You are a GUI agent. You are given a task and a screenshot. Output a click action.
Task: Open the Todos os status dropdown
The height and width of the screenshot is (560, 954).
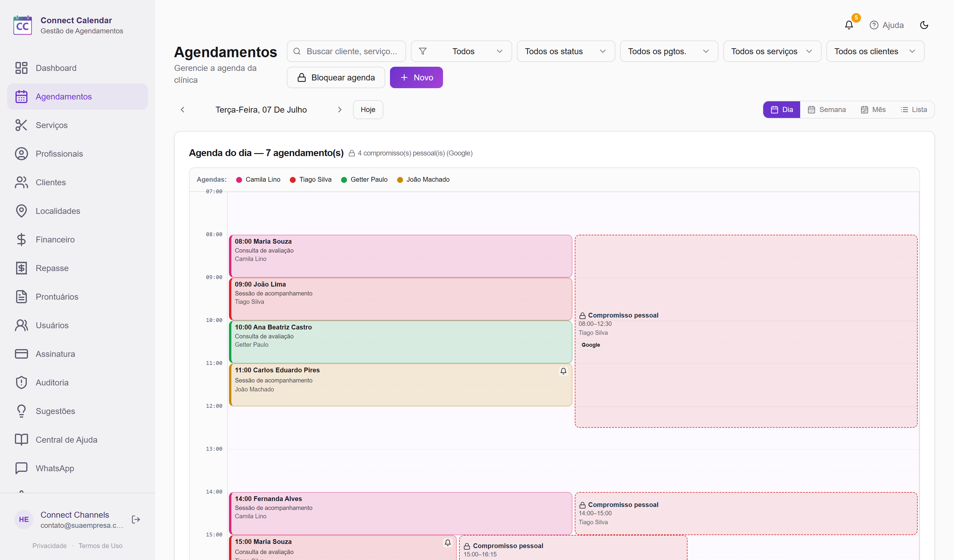tap(566, 52)
